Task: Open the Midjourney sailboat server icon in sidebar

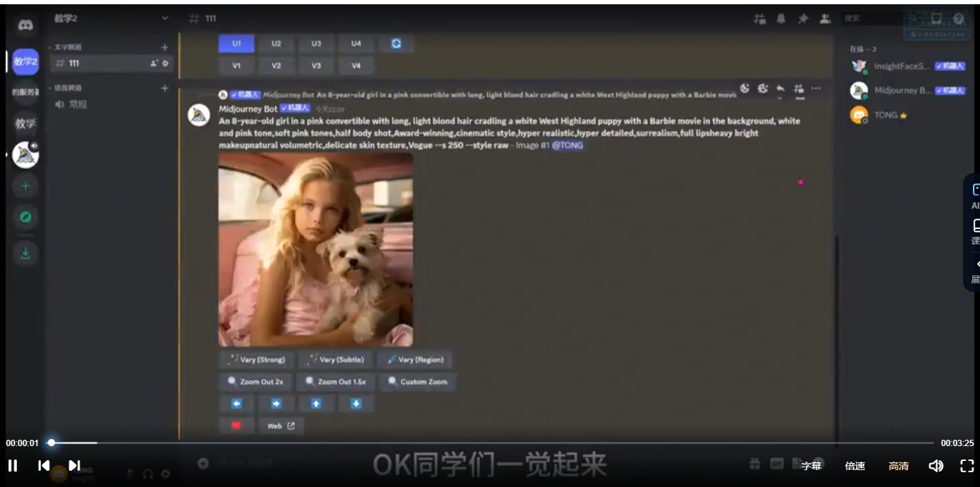Action: tap(25, 154)
